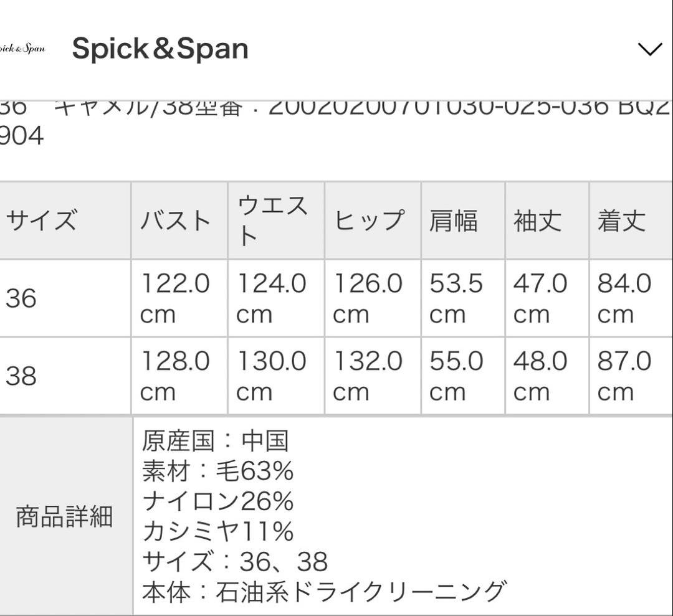Click the 商品詳細 section label
This screenshot has height=616, width=673.
click(63, 516)
